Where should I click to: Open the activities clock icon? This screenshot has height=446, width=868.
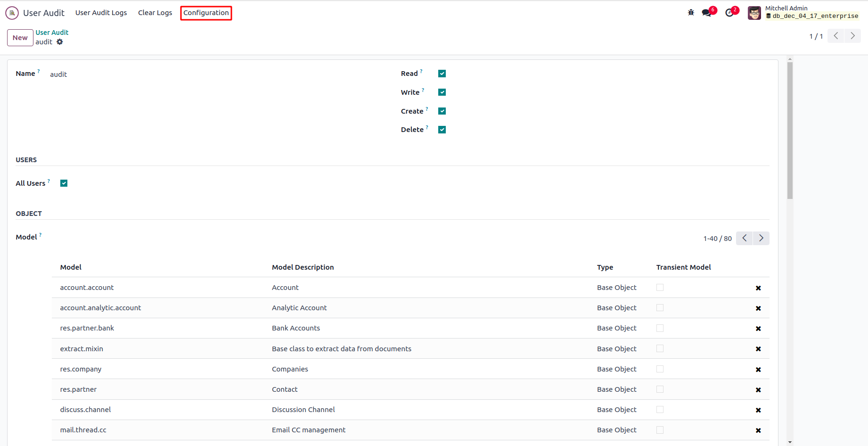729,13
